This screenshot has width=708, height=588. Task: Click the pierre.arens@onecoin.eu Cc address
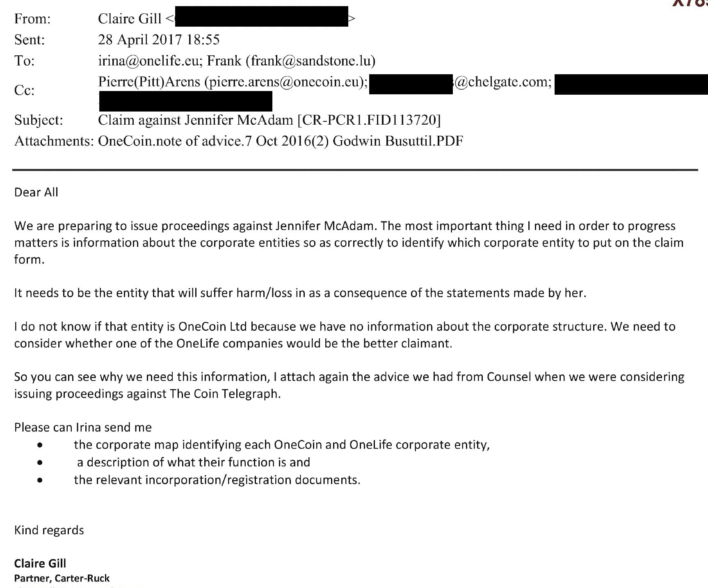click(286, 82)
